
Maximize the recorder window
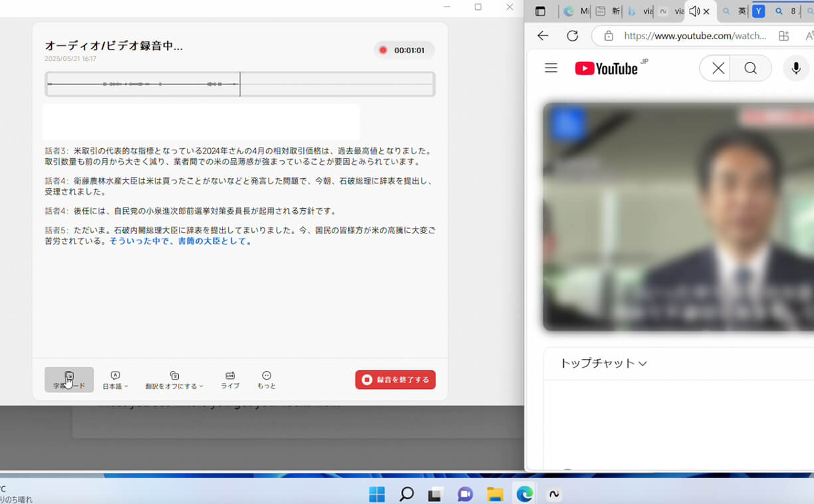478,7
